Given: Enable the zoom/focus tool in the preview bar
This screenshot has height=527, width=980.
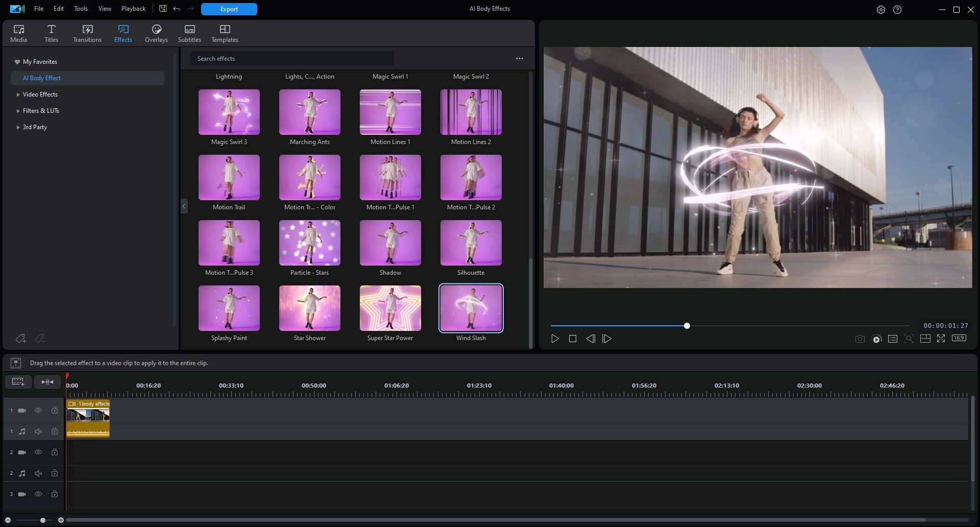Looking at the screenshot, I should click(909, 339).
